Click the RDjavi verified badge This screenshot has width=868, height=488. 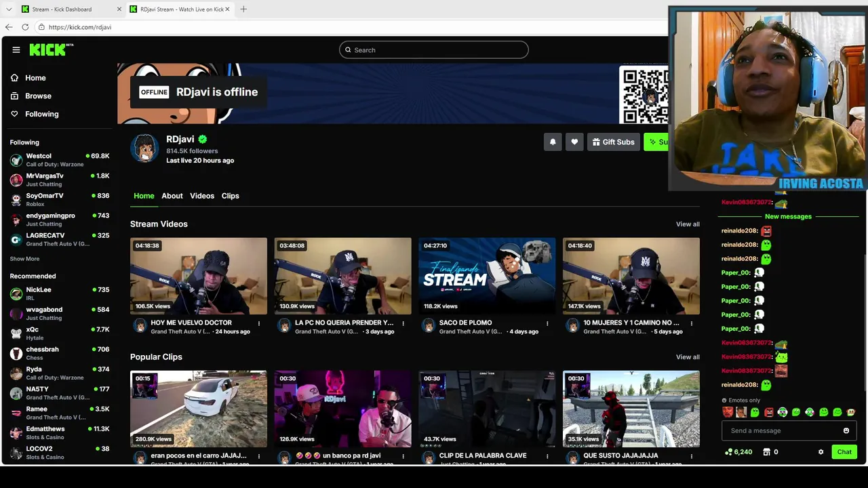coord(202,140)
